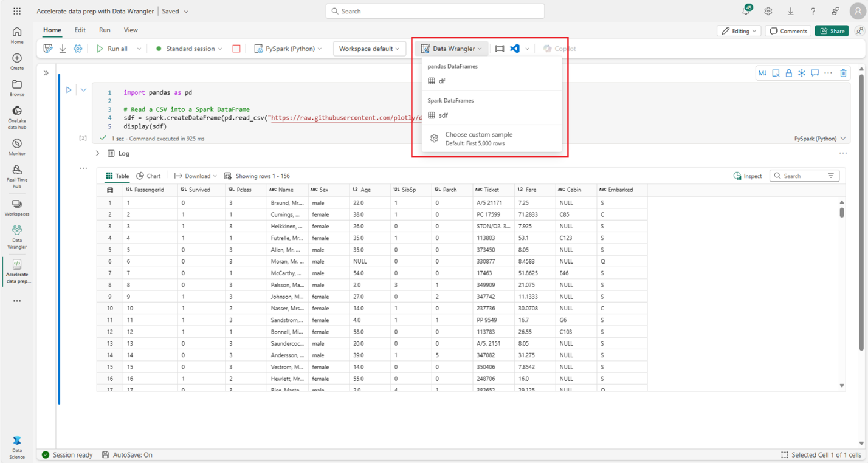Open the cell's more options ellipsis
The height and width of the screenshot is (463, 868).
pyautogui.click(x=829, y=73)
